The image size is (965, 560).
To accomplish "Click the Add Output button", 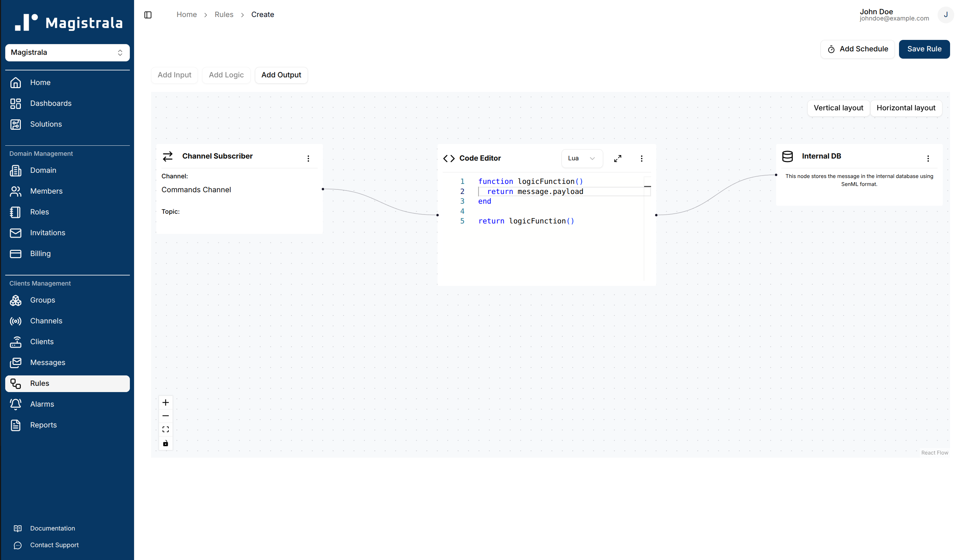I will coord(282,75).
